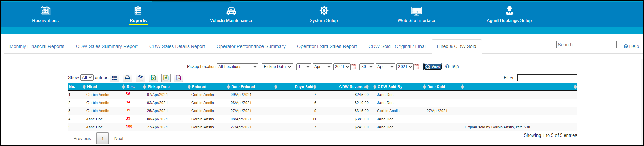Sort the table by Date Sold column
This screenshot has width=644, height=146.
pyautogui.click(x=436, y=87)
